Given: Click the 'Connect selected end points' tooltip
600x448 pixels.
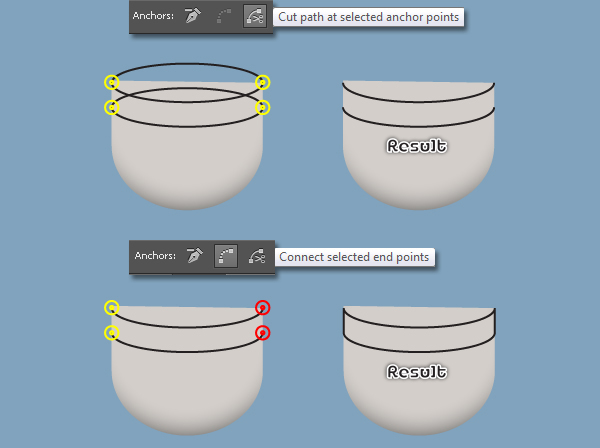Looking at the screenshot, I should click(354, 257).
